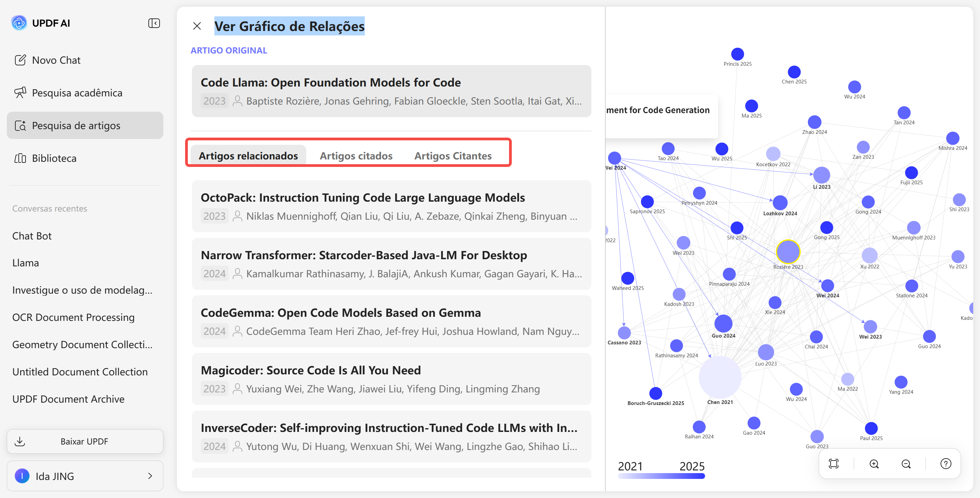The width and height of the screenshot is (980, 498).
Task: Select the highlighted Rozière 2023 node
Action: [788, 252]
